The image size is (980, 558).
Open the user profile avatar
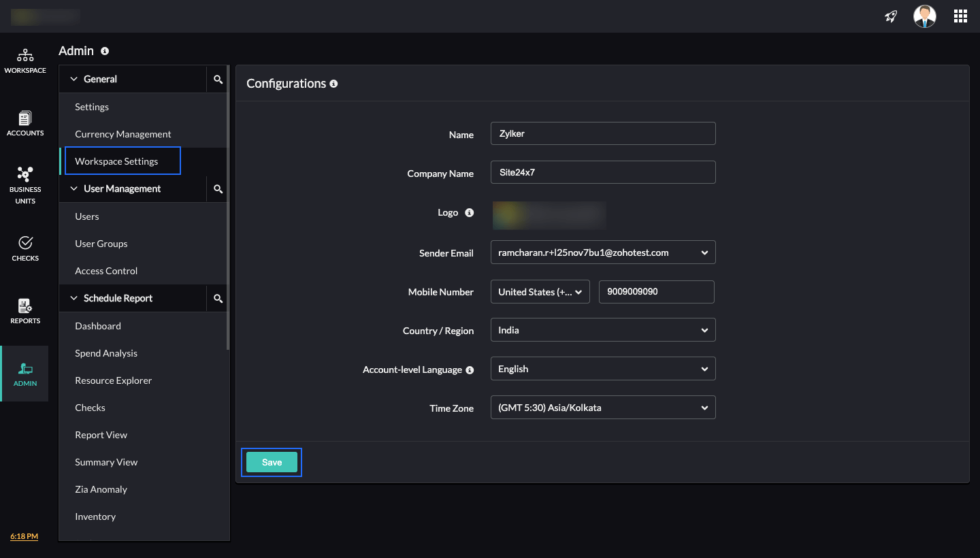[924, 16]
